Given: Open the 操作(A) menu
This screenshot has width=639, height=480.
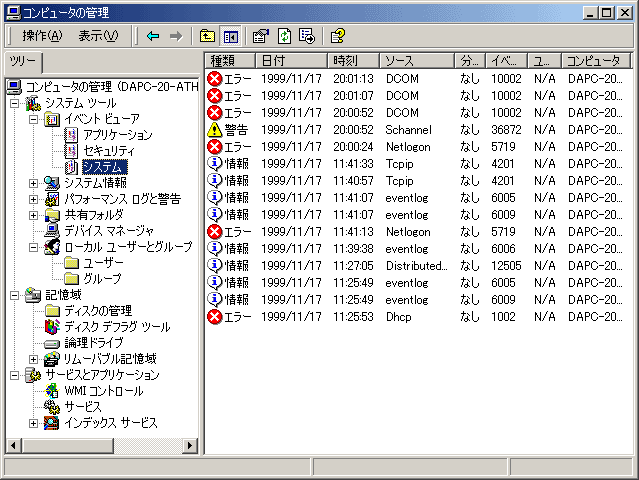Looking at the screenshot, I should 42,36.
